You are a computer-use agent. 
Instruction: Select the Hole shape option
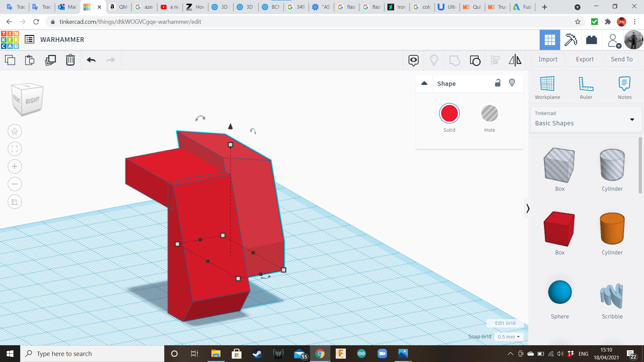coord(489,114)
